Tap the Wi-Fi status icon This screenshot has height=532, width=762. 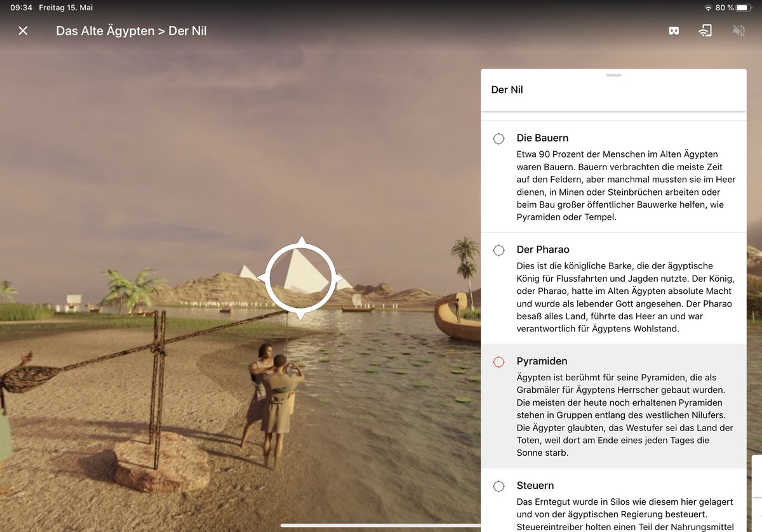pyautogui.click(x=708, y=8)
